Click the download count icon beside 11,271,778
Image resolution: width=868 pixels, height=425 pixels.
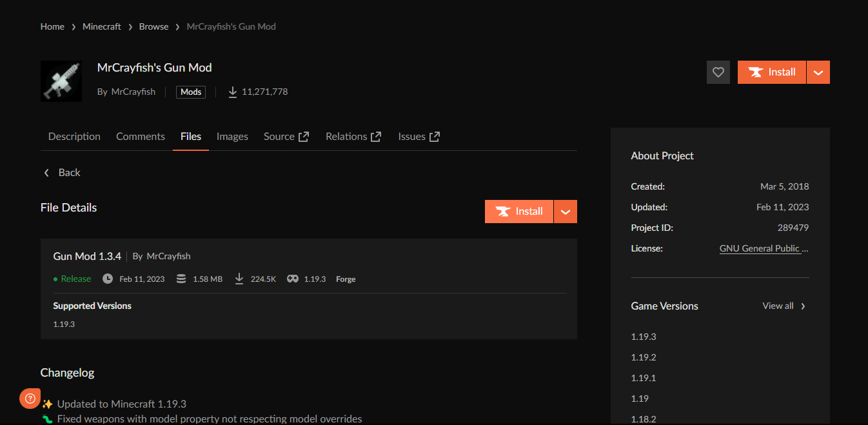(233, 92)
